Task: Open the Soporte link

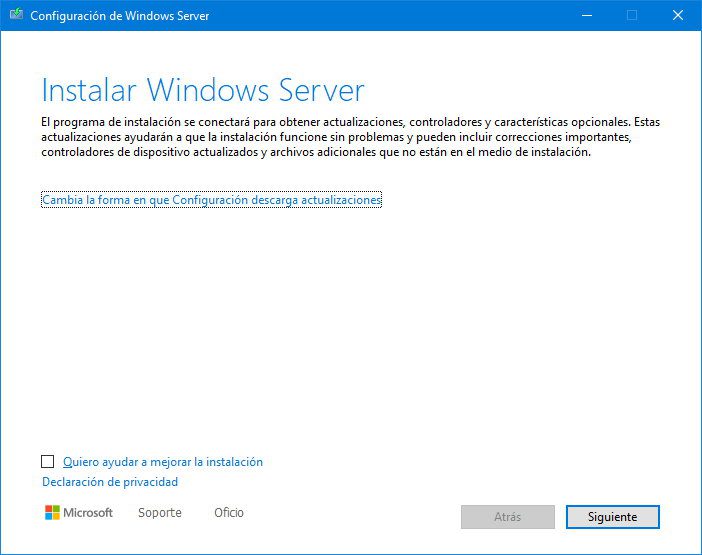Action: coord(160,513)
